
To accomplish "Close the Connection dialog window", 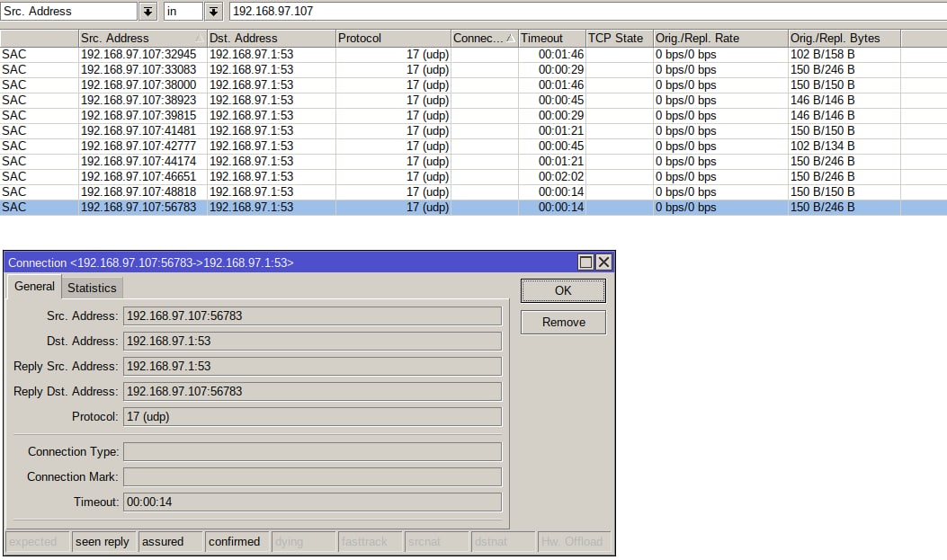I will click(x=603, y=262).
